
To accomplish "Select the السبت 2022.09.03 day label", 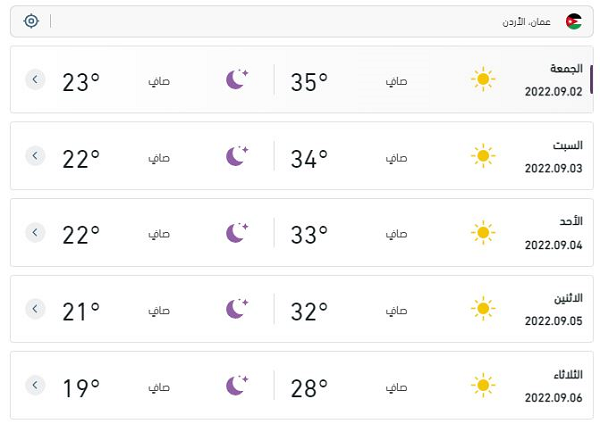I will pos(553,156).
